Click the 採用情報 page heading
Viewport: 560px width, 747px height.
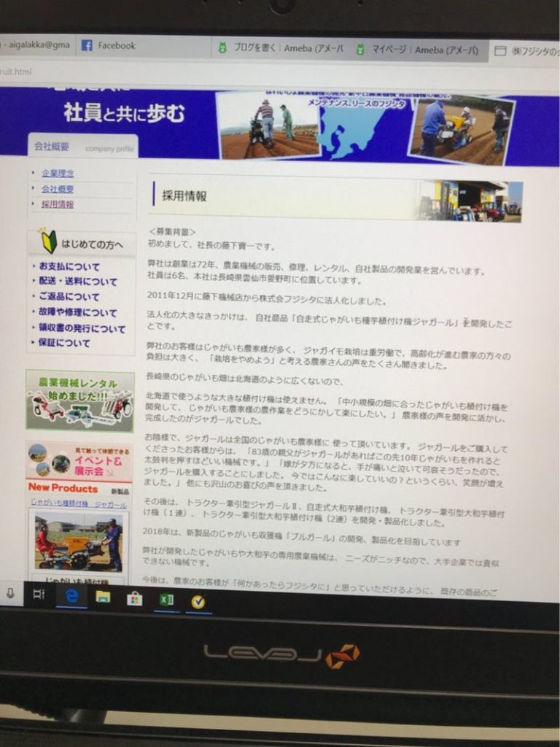click(184, 196)
